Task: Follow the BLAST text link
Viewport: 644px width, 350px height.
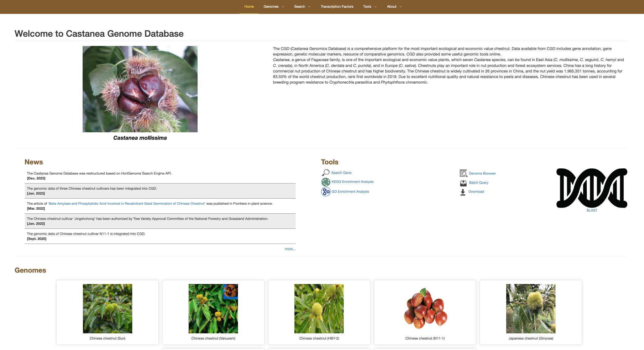Action: [x=592, y=211]
